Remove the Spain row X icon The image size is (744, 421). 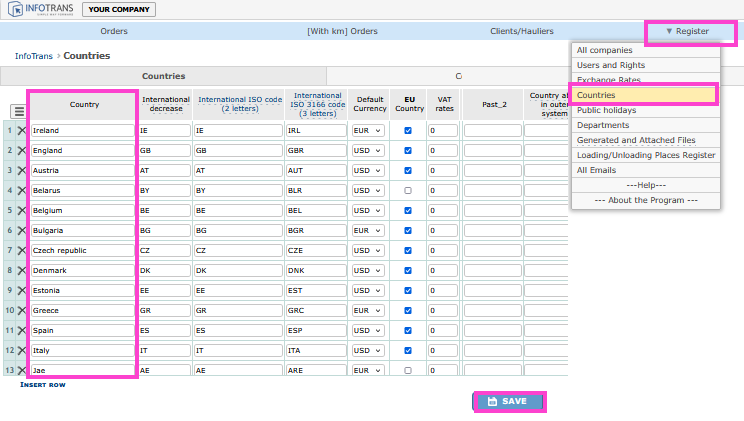point(21,330)
